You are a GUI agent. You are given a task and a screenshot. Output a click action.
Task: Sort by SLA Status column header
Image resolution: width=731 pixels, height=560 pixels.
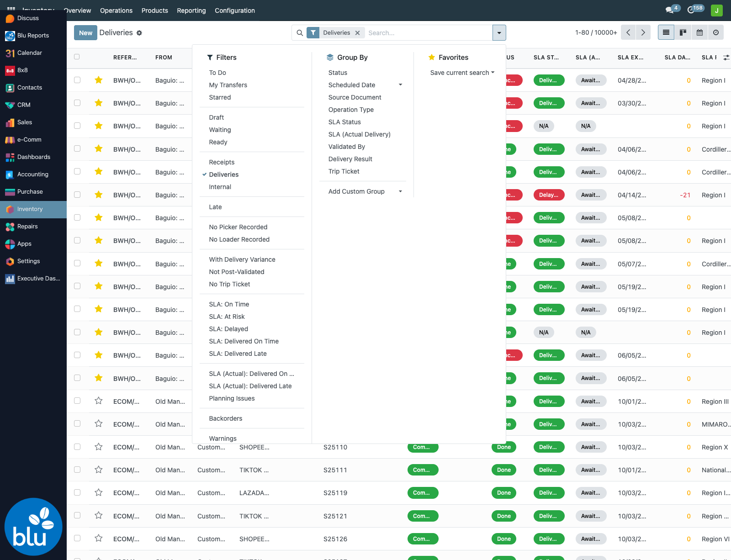point(546,58)
